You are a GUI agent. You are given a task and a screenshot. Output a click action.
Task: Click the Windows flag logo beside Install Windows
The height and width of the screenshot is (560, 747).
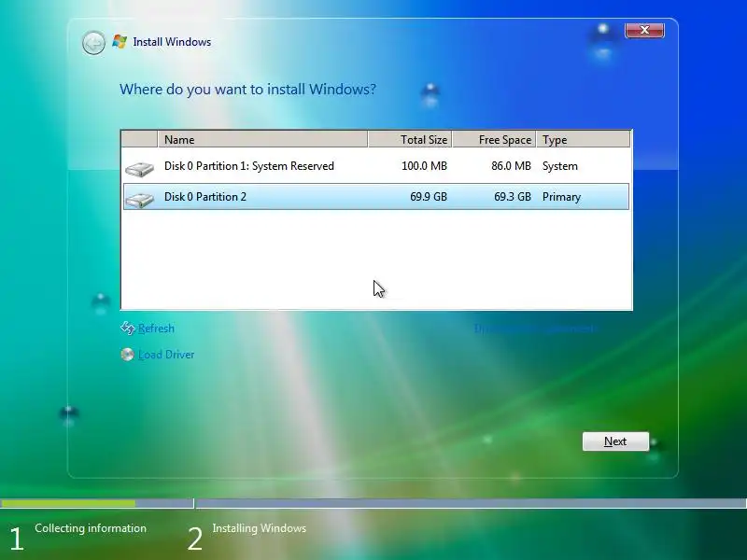click(120, 42)
